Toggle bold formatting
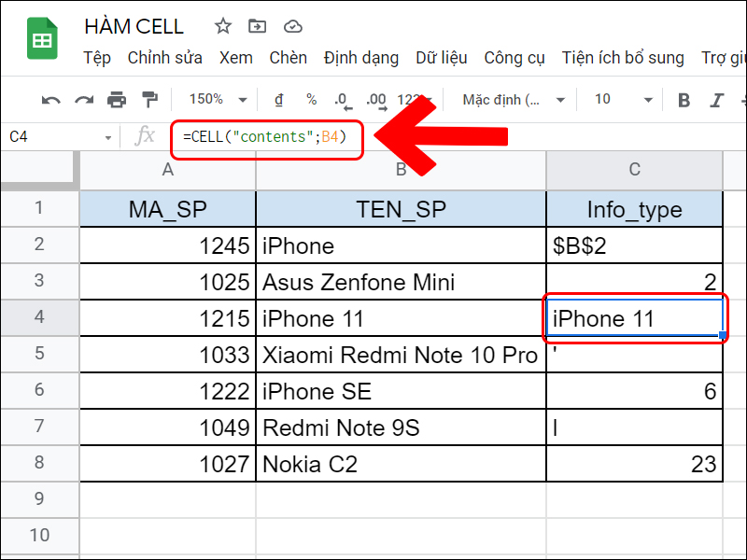Screen dimensions: 747x560 (684, 100)
